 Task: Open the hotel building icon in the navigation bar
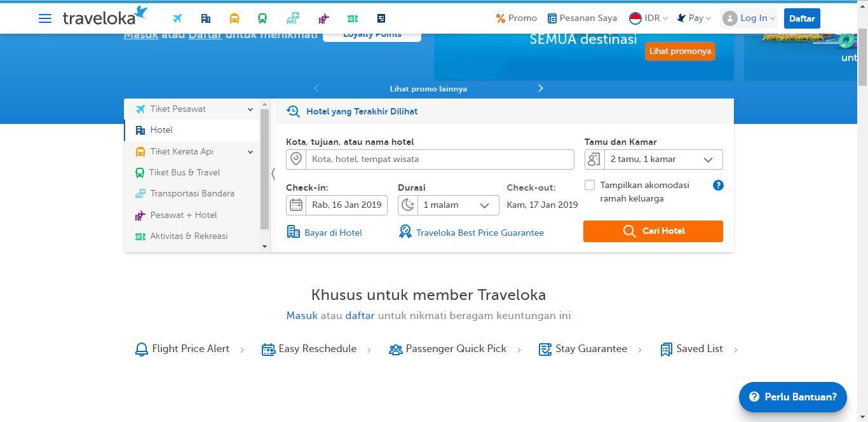(206, 18)
